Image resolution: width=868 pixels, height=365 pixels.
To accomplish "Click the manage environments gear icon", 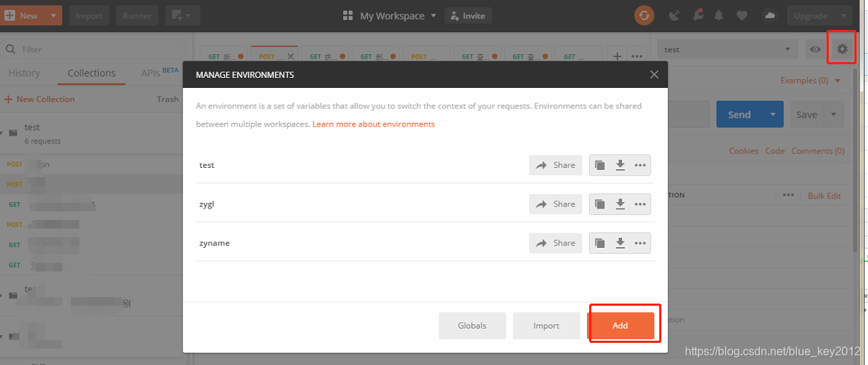I will 842,49.
